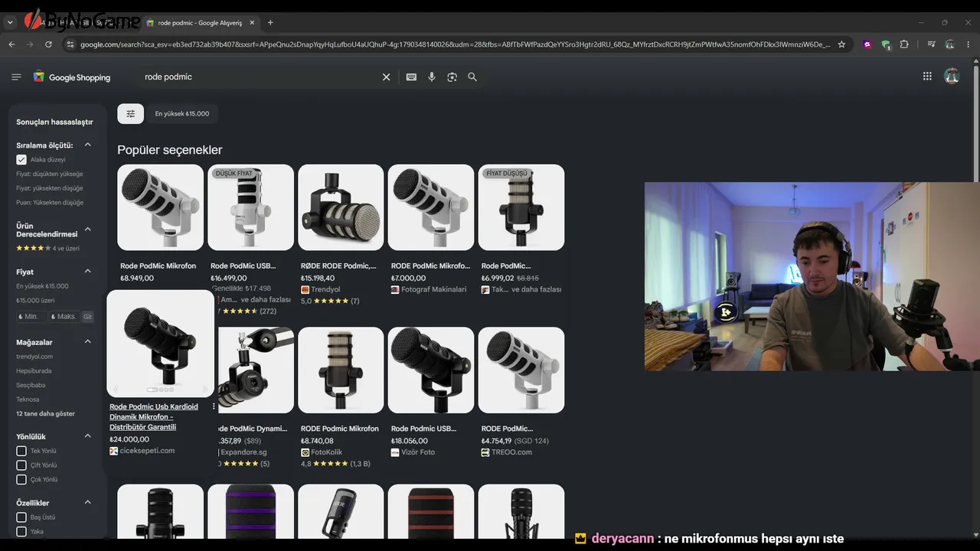The image size is (980, 551).
Task: Search by image with the Lens icon
Action: 452,77
